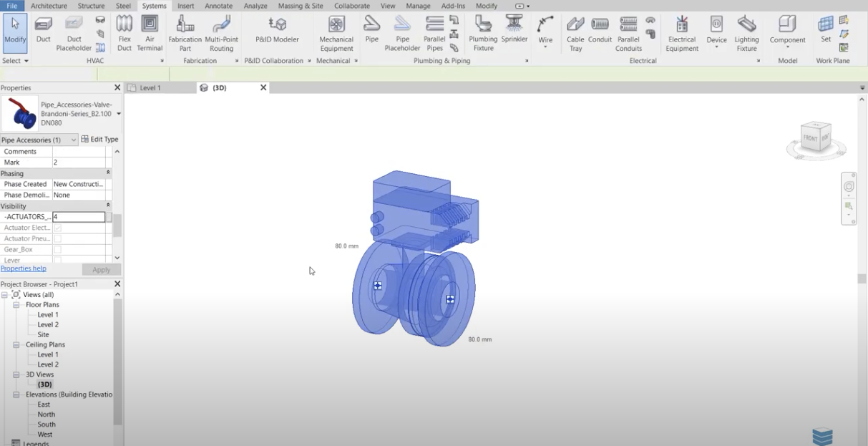868x446 pixels.
Task: Enable the Actuator Pneumatic checkbox
Action: pyautogui.click(x=57, y=239)
